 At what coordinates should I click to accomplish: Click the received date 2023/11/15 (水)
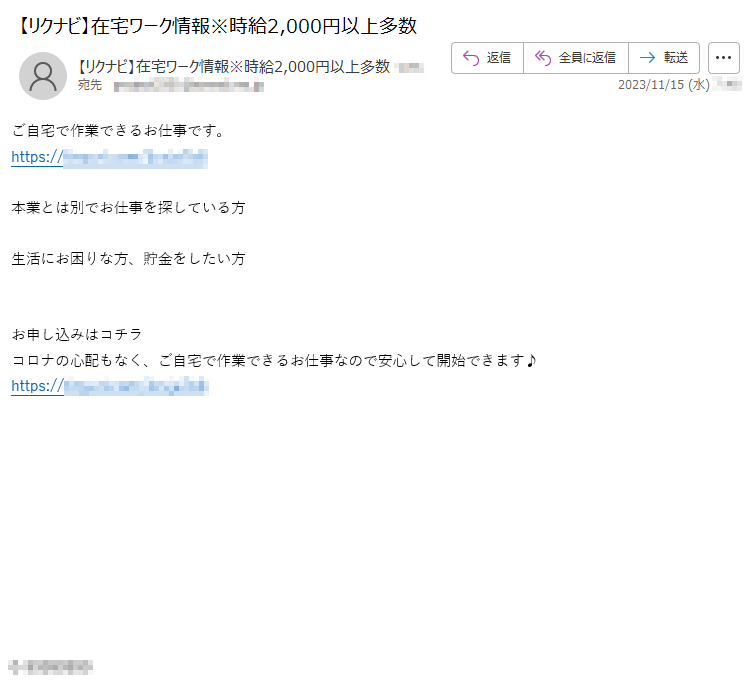coord(664,85)
